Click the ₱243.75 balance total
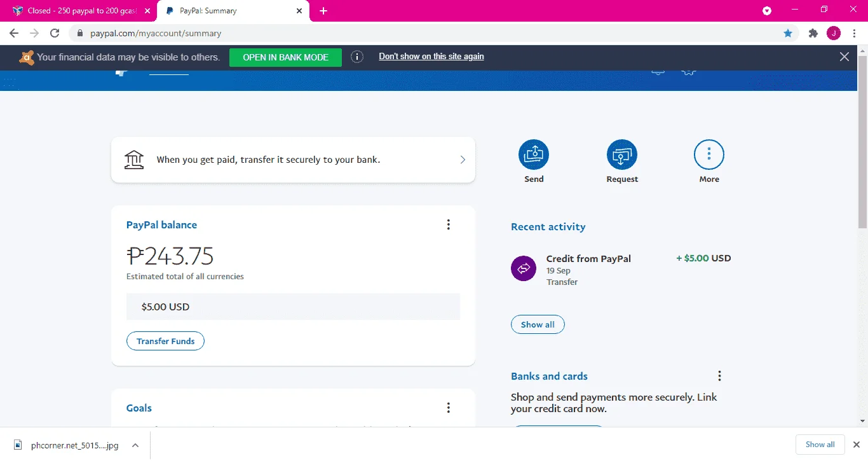The width and height of the screenshot is (868, 463). click(170, 256)
